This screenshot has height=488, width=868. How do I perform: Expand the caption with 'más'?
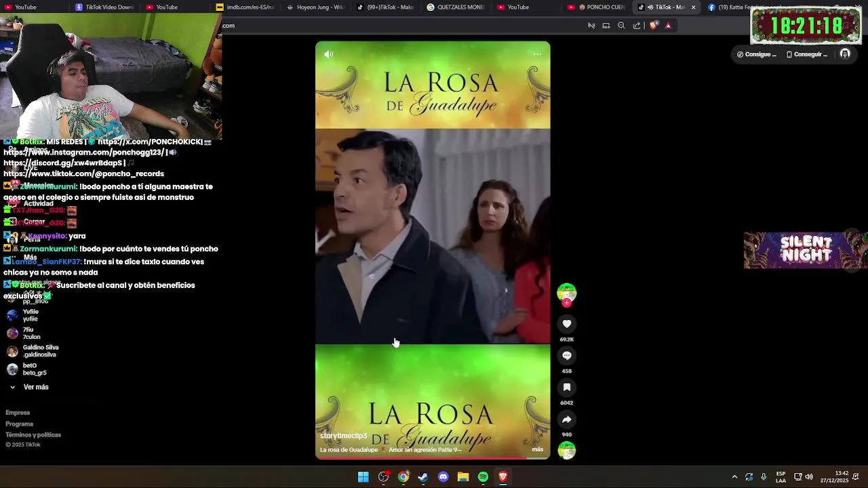[x=538, y=449]
